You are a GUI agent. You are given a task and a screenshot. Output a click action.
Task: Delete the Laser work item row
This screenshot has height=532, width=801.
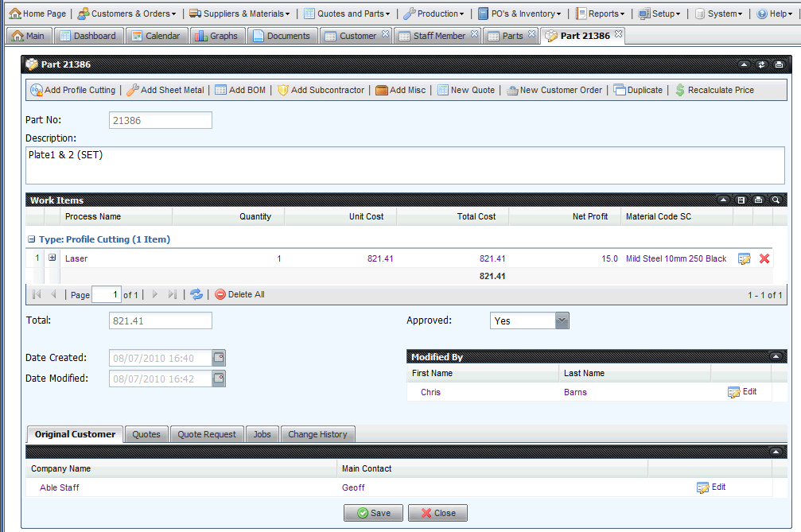pyautogui.click(x=764, y=258)
